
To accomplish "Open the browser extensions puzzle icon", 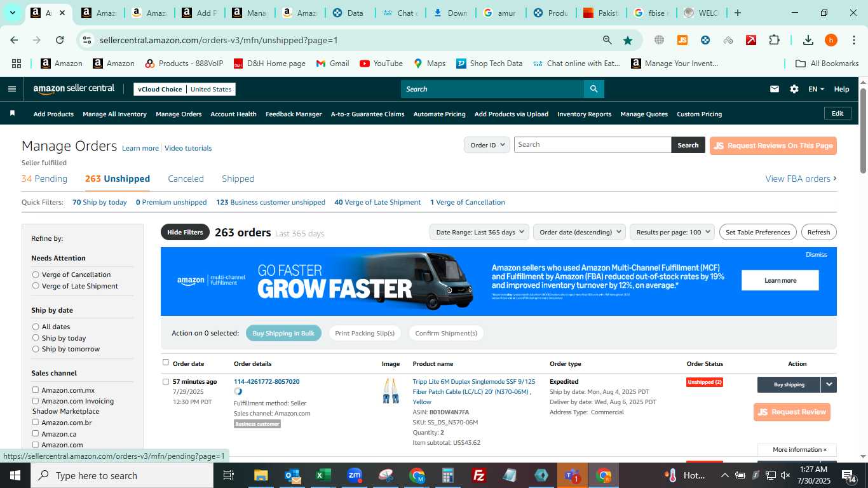I will click(774, 40).
